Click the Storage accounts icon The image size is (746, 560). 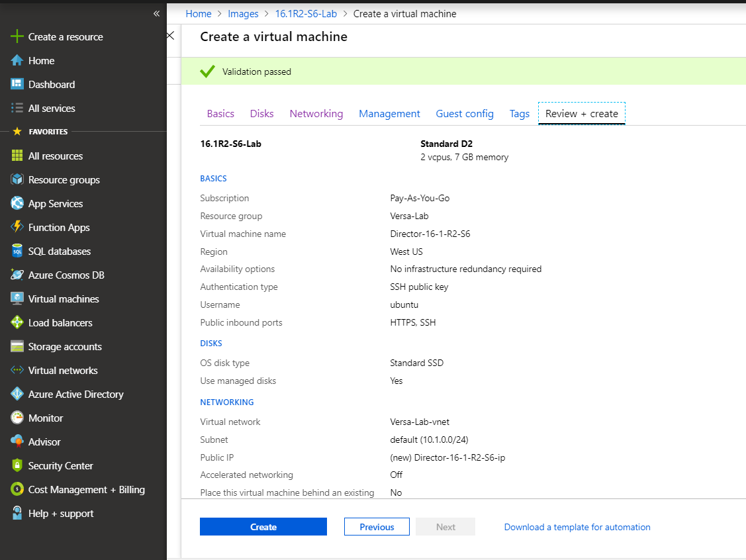click(17, 346)
